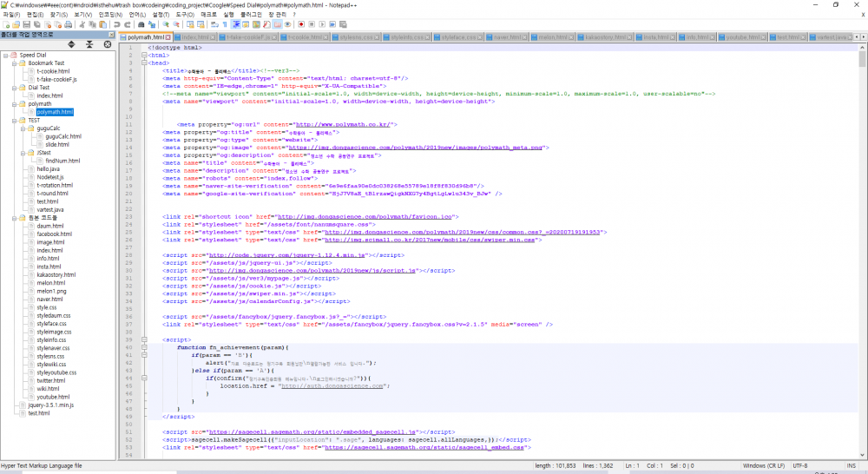Select polymath.html in the tree
The image size is (868, 474).
(x=55, y=112)
